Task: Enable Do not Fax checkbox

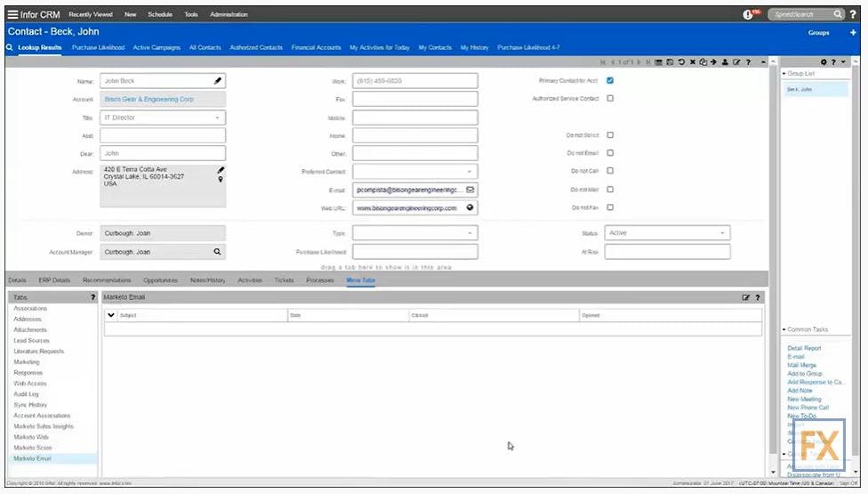Action: click(x=610, y=207)
